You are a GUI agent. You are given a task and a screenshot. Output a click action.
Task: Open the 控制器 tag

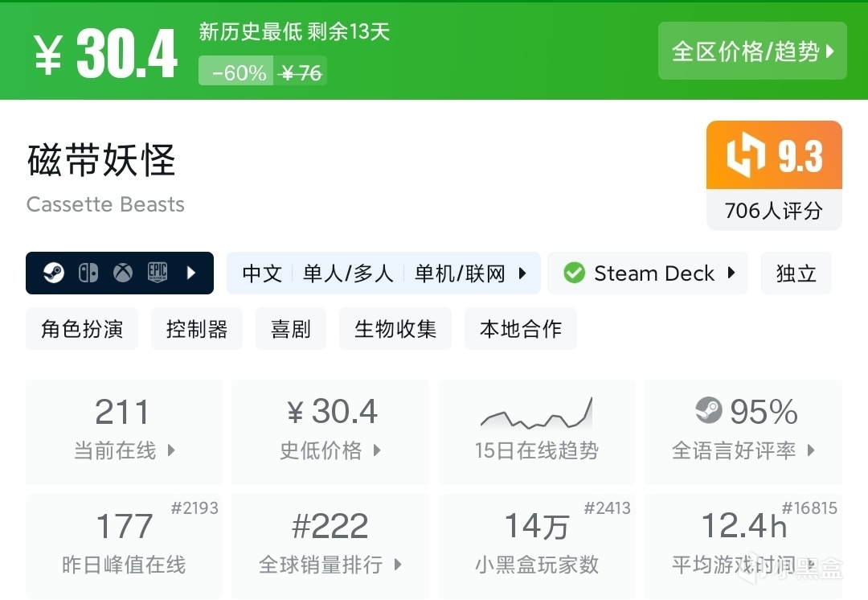[x=197, y=329]
